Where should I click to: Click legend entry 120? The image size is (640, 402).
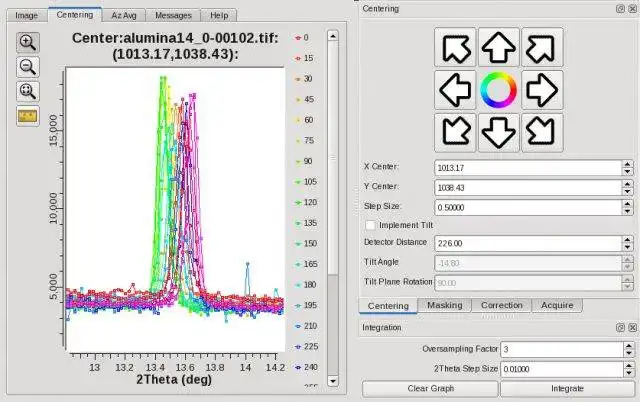click(x=306, y=202)
